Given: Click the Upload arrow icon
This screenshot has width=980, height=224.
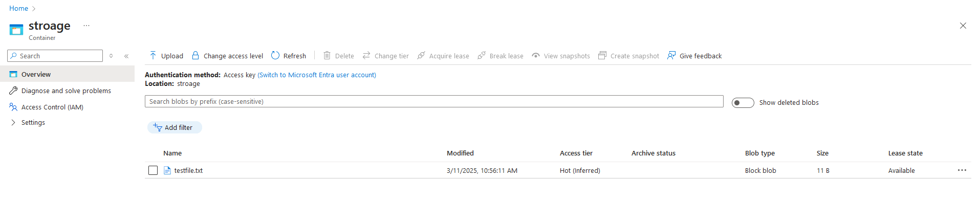Looking at the screenshot, I should [153, 55].
